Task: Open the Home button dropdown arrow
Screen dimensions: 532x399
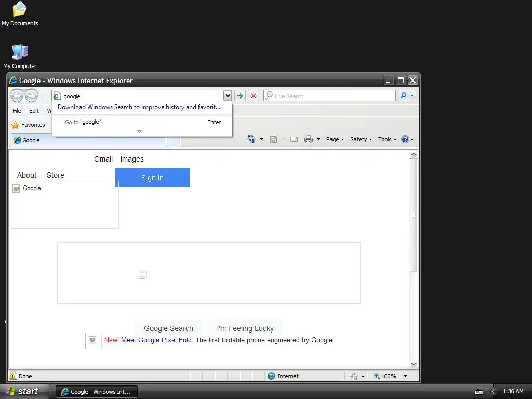Action: (x=261, y=139)
